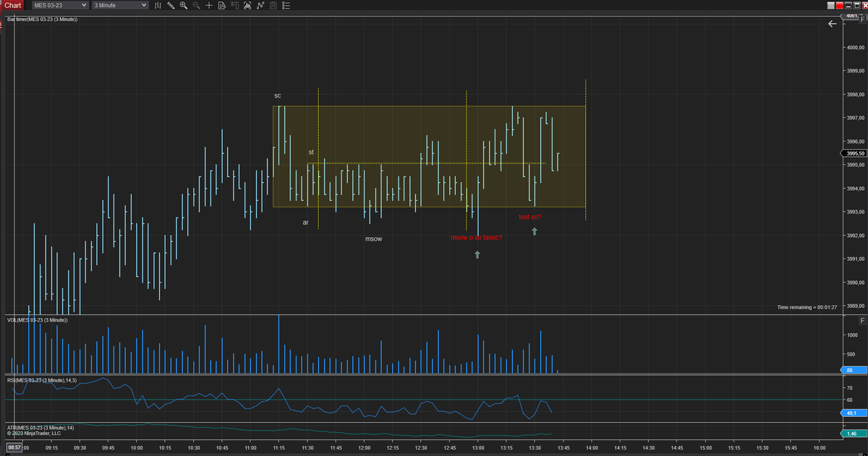The height and width of the screenshot is (456, 868).
Task: Toggle the Chart Trader flag icon
Action: point(235,5)
